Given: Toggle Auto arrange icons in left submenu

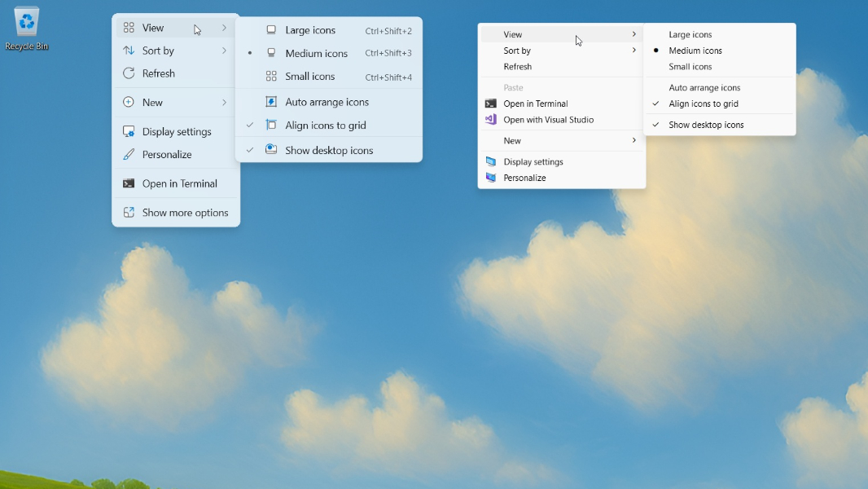Looking at the screenshot, I should 329,102.
